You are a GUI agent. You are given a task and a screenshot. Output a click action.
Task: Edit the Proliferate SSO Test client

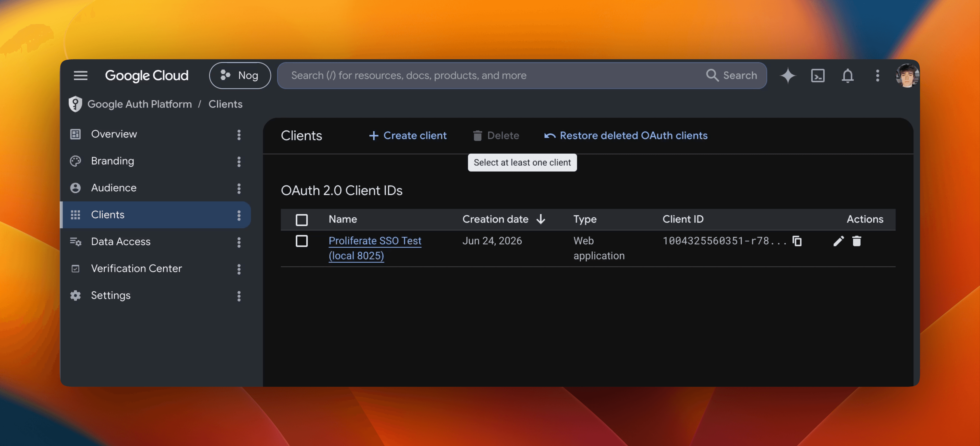click(838, 241)
